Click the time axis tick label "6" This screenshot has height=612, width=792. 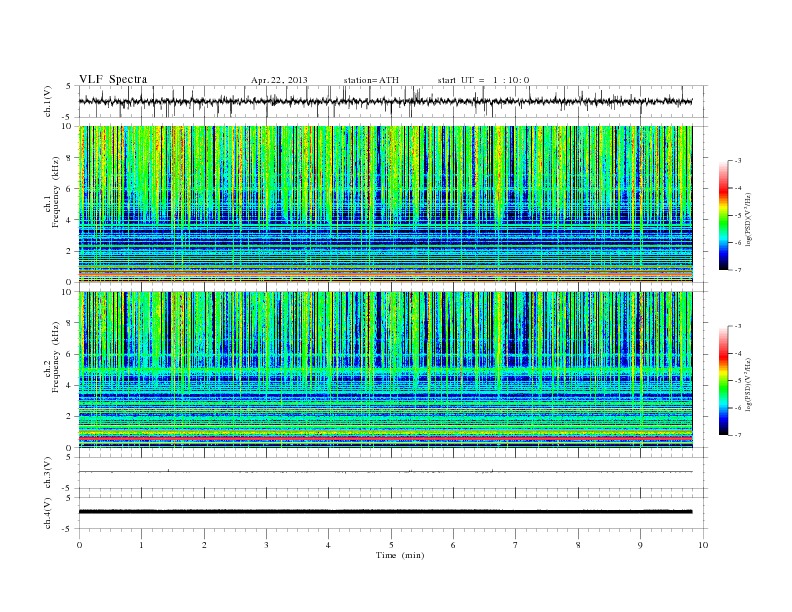pos(453,545)
